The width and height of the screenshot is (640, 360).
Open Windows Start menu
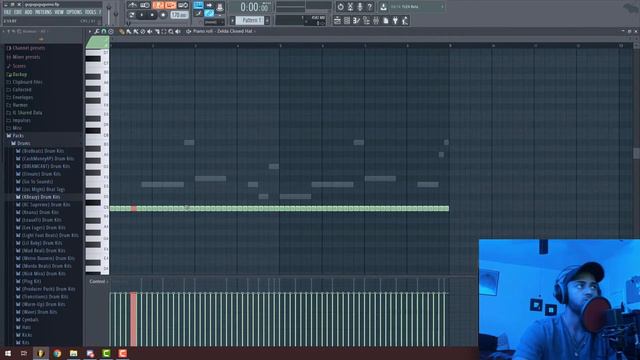tap(8, 353)
